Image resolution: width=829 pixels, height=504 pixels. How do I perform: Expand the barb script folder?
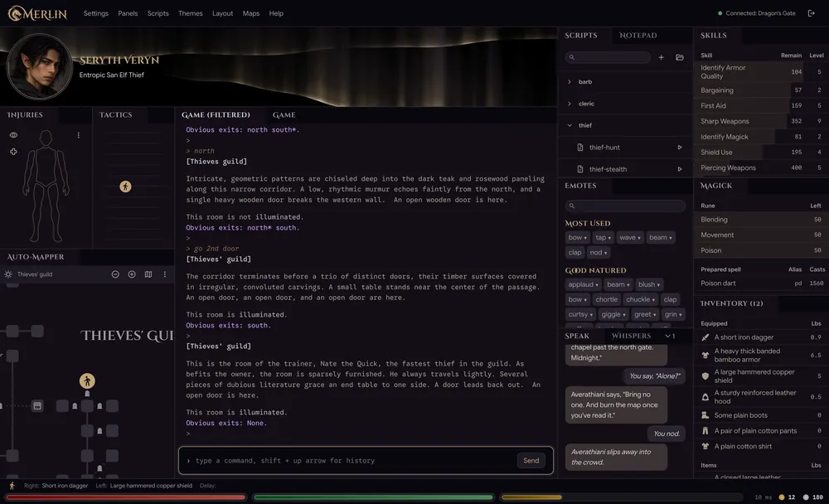[x=570, y=81]
